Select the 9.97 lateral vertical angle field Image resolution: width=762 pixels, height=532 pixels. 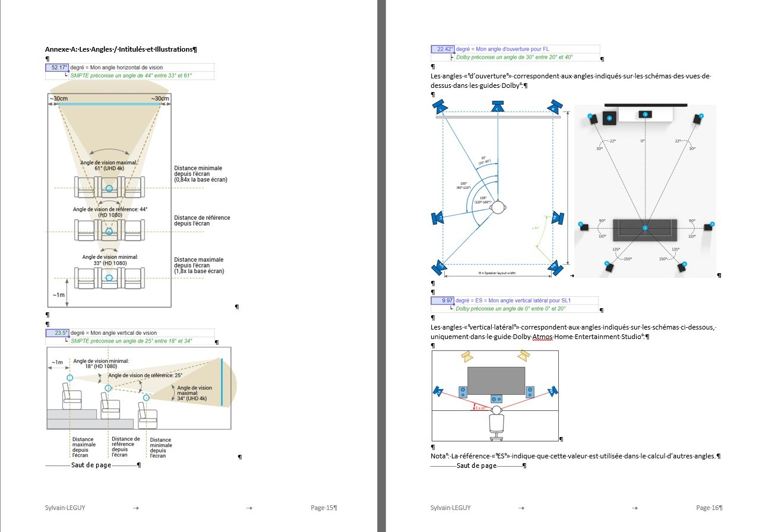click(442, 300)
